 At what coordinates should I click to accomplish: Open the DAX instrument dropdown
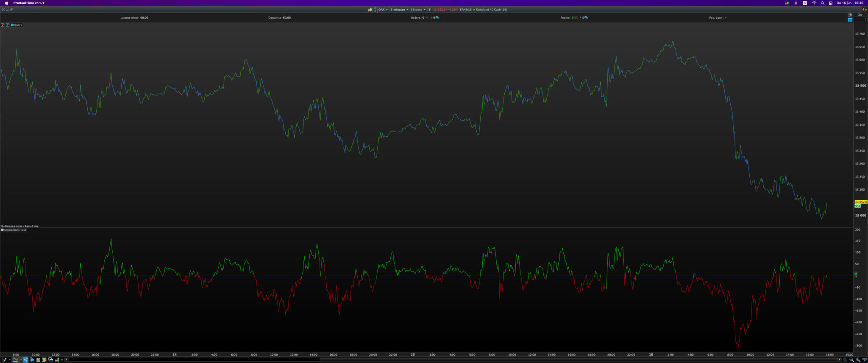coord(383,9)
